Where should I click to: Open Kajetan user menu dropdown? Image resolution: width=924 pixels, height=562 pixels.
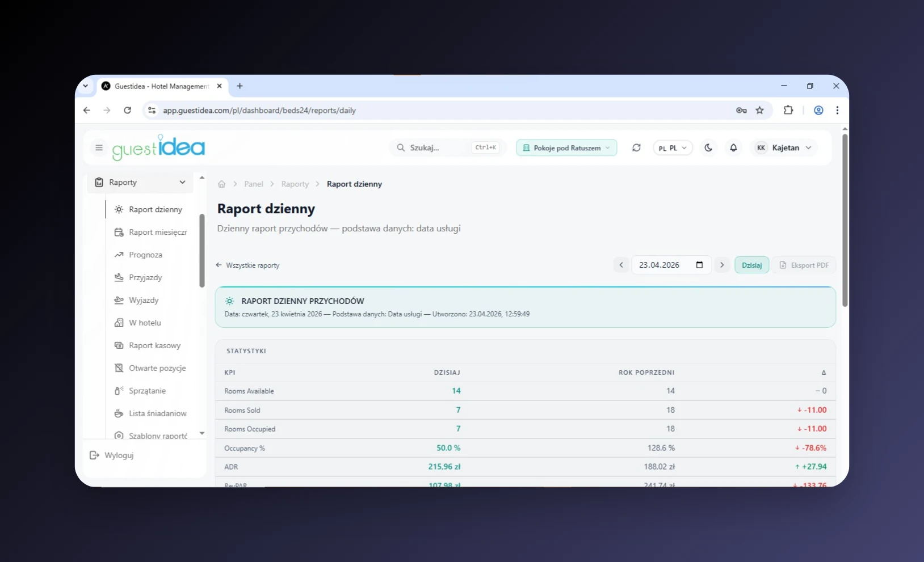[x=784, y=148]
